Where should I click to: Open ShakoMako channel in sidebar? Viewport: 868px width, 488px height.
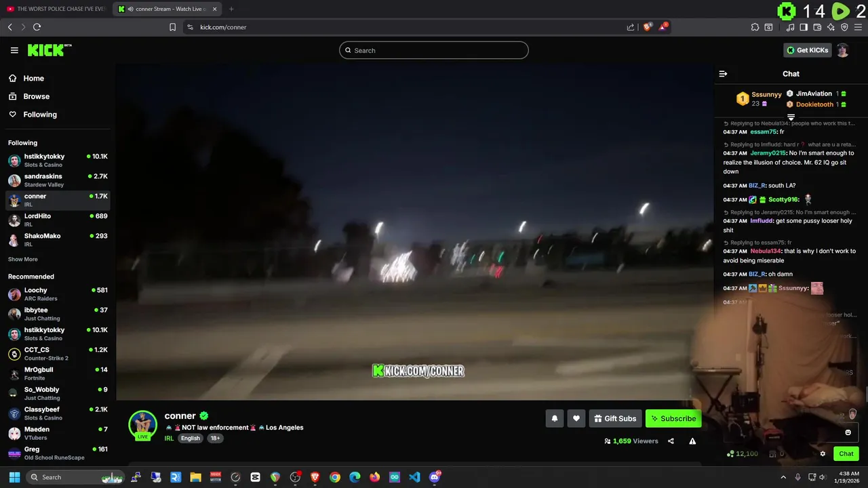coord(58,240)
